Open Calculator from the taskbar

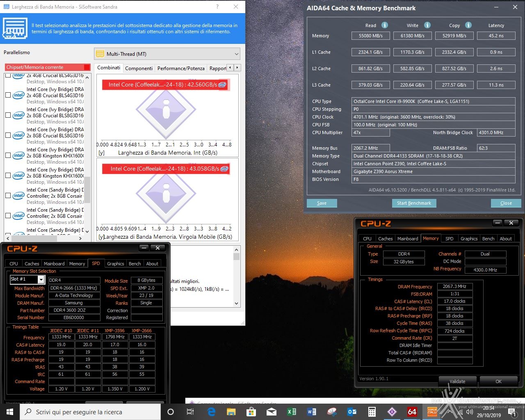click(372, 412)
